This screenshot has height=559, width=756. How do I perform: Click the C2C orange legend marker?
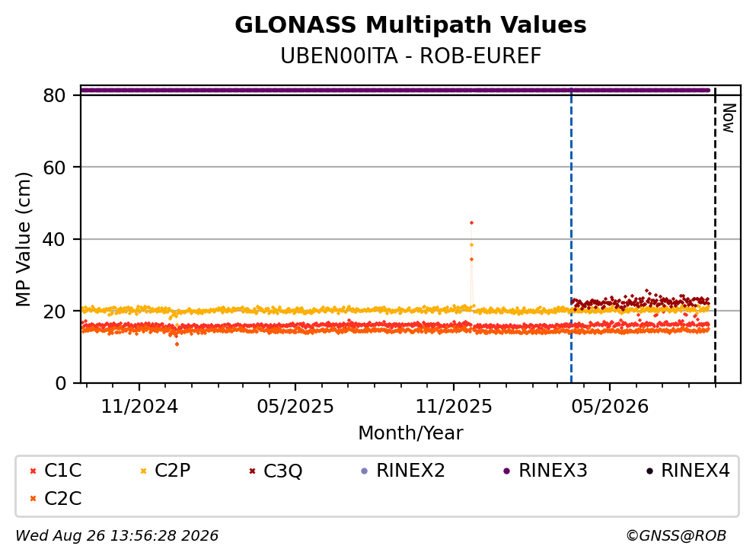[33, 499]
